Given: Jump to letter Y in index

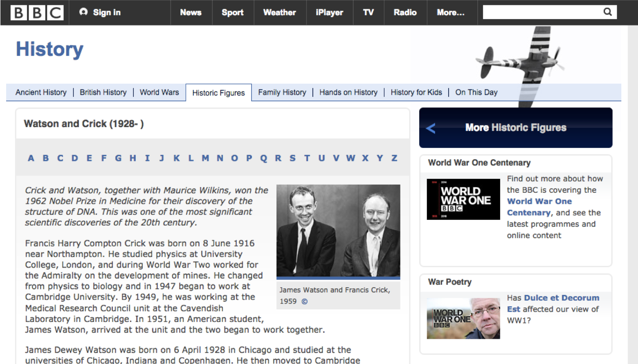Looking at the screenshot, I should point(380,158).
